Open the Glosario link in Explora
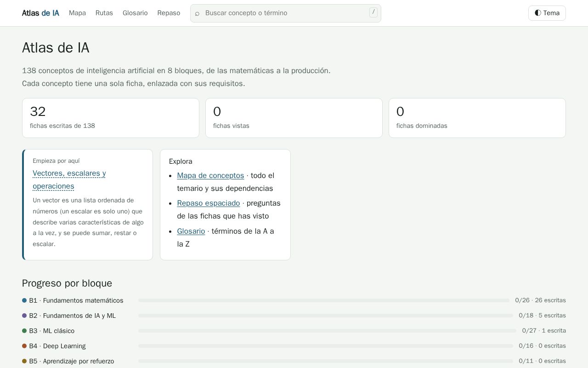This screenshot has height=368, width=588. (x=191, y=231)
